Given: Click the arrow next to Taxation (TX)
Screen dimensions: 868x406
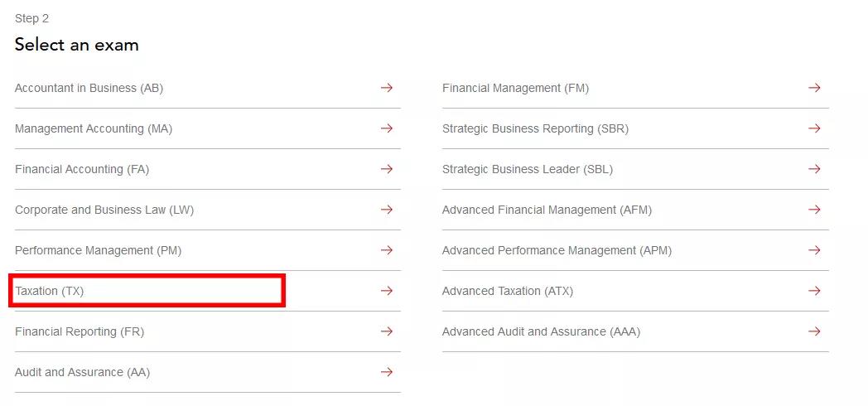Looking at the screenshot, I should click(x=387, y=291).
